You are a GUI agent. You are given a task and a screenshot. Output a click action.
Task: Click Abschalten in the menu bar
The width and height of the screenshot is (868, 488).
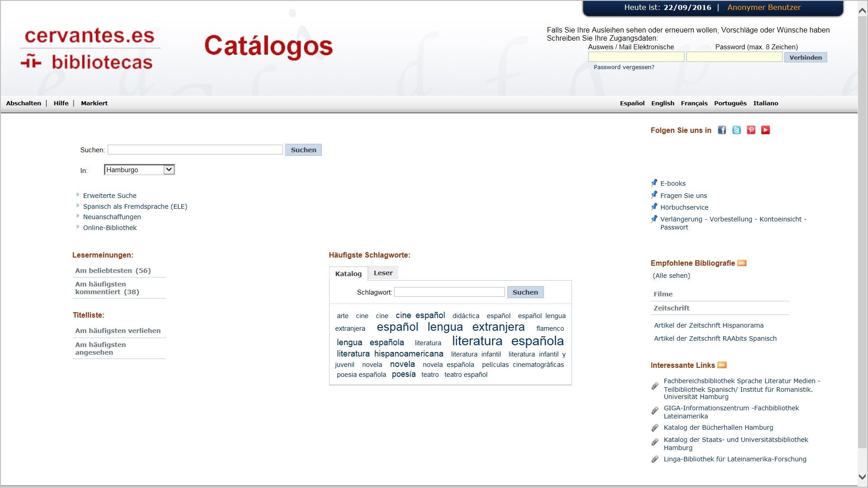coord(24,103)
